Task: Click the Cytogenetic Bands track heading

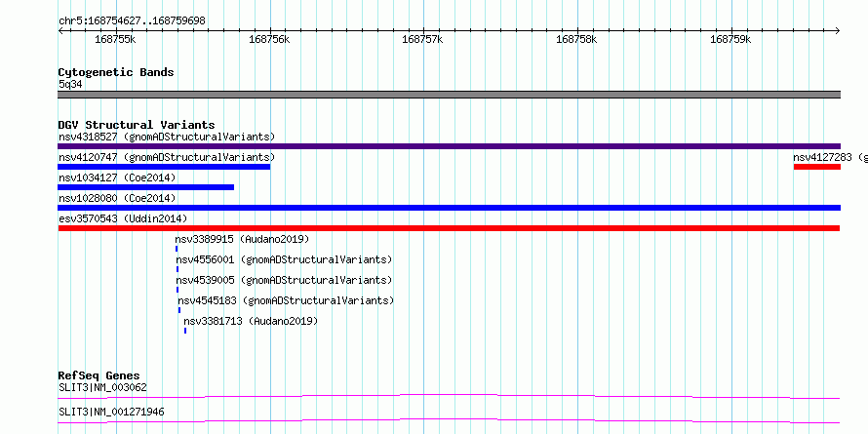Action: point(116,72)
